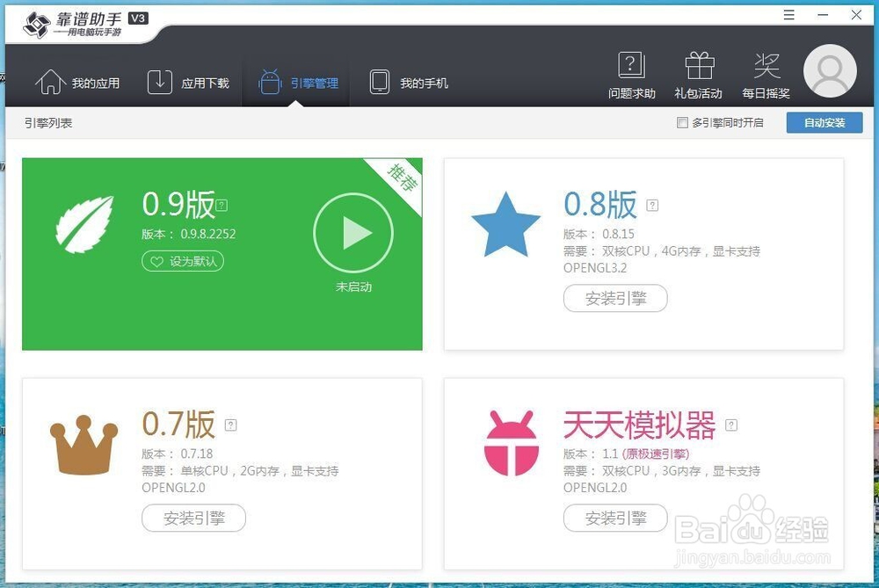Viewport: 879px width, 588px height.
Task: Install the 天天模拟器 engine
Action: tap(615, 518)
